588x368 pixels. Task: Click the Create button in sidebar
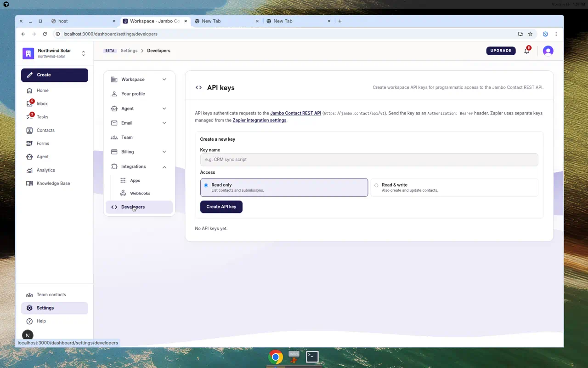pos(55,75)
